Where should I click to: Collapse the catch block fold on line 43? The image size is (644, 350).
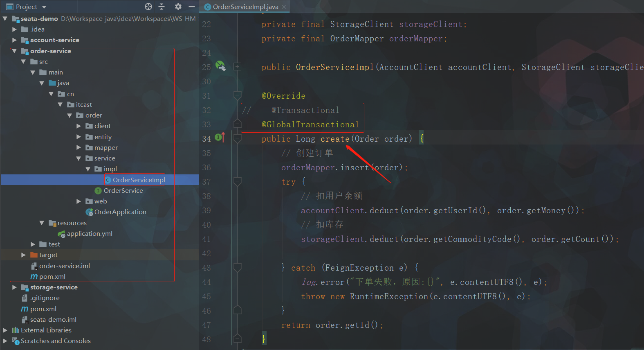coord(237,268)
